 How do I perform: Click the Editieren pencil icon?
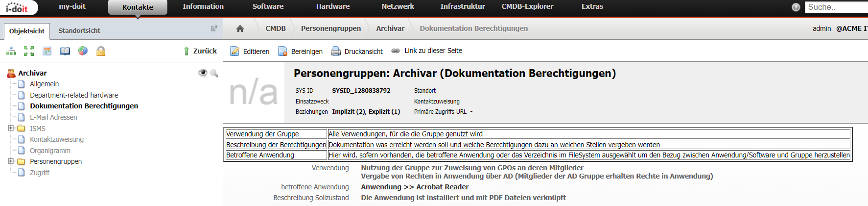coord(235,51)
